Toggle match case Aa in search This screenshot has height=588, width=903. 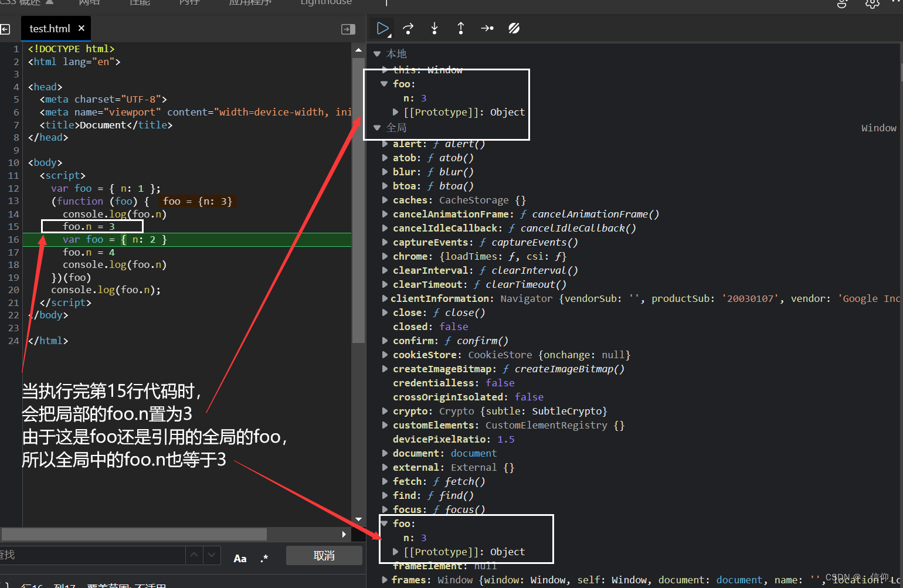pyautogui.click(x=240, y=558)
